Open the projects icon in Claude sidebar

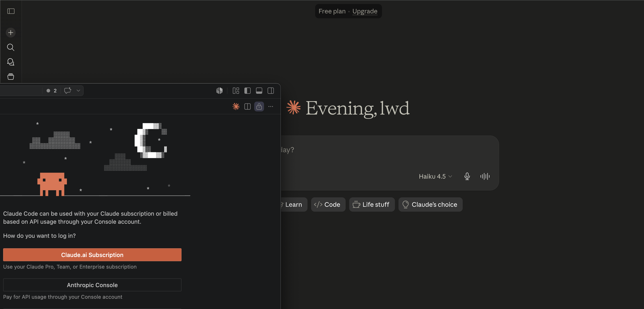(x=11, y=77)
